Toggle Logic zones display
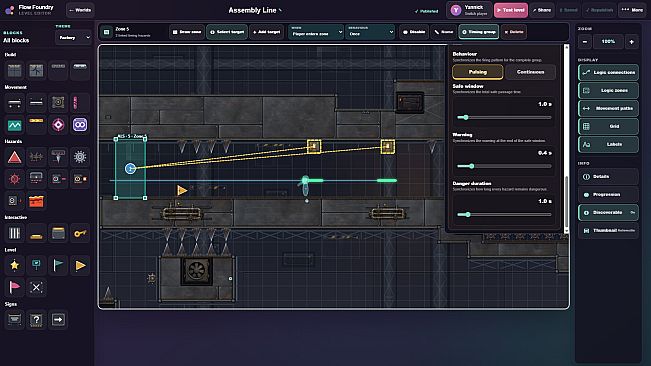Screen dimensions: 651x366 pos(608,90)
